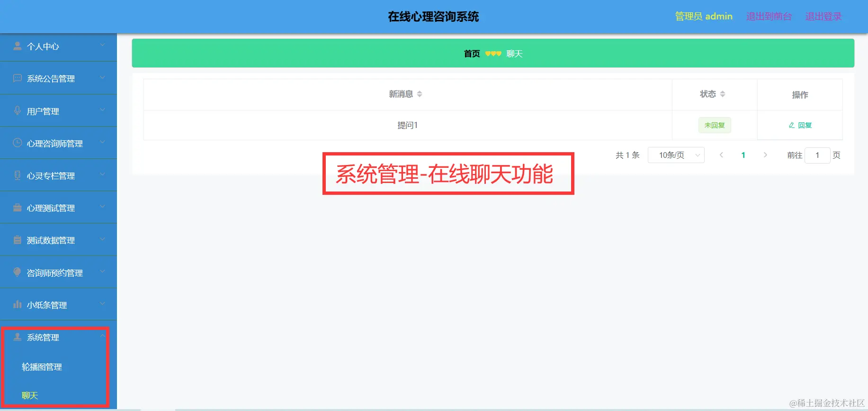The width and height of the screenshot is (868, 411).
Task: Click the 聊天 breadcrumb text
Action: [x=514, y=54]
